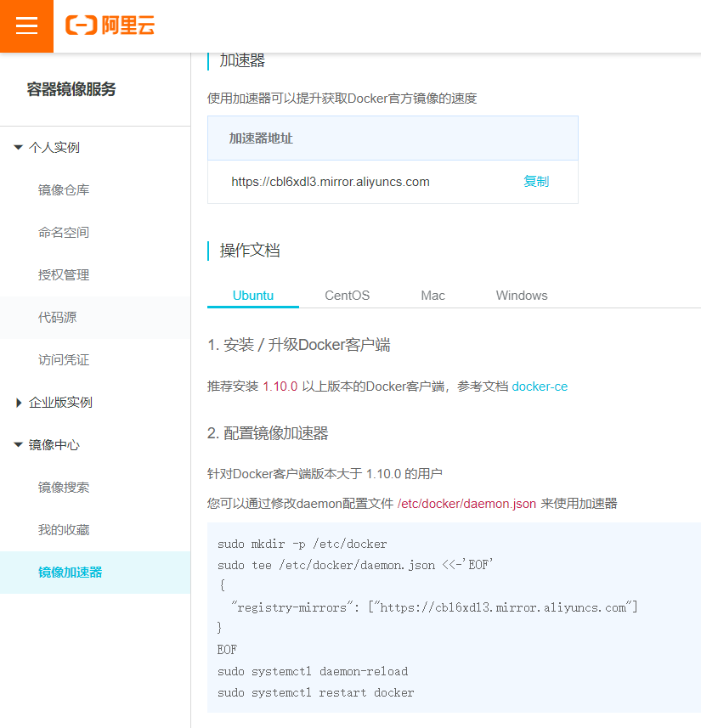This screenshot has height=728, width=701.
Task: Expand the 企业版实例 section
Action: [54, 402]
